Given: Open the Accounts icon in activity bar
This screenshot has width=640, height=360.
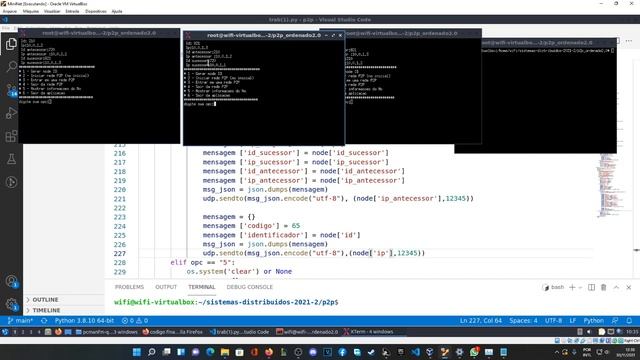Looking at the screenshot, I should click(11, 281).
